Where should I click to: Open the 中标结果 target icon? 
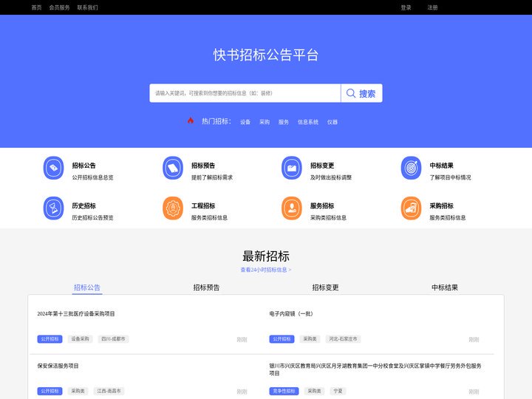point(411,168)
